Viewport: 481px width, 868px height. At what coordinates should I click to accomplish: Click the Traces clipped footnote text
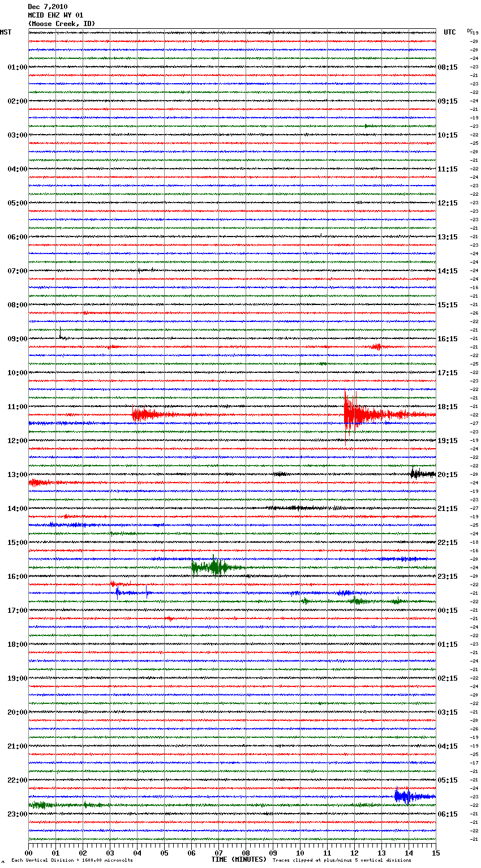point(342,860)
